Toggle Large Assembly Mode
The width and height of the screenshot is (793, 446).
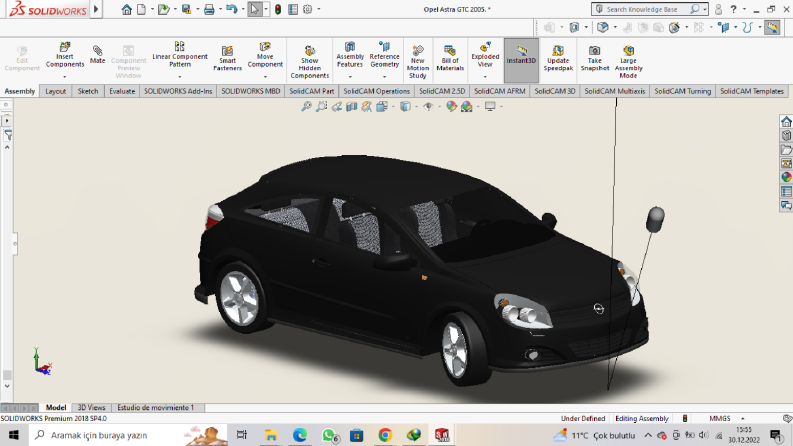pos(628,62)
